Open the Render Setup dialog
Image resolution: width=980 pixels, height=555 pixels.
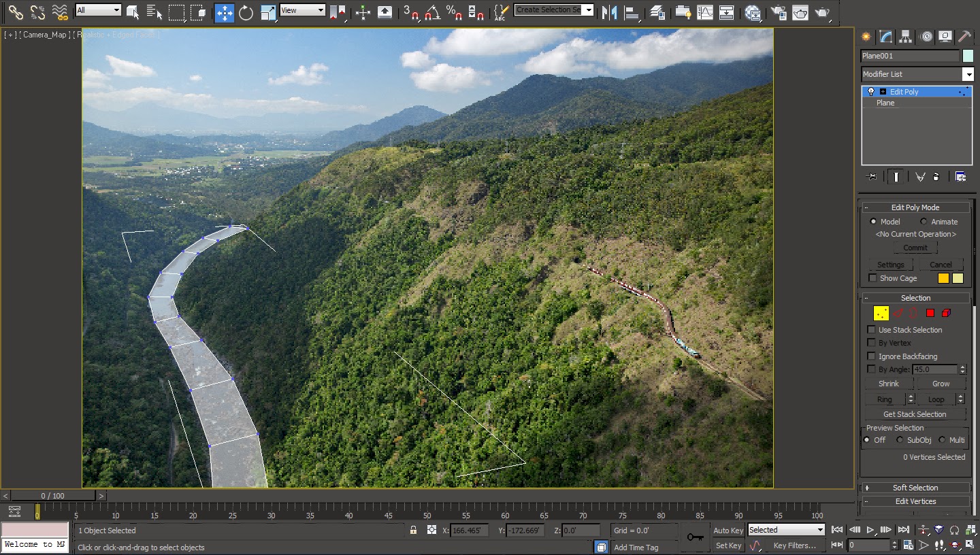[778, 12]
